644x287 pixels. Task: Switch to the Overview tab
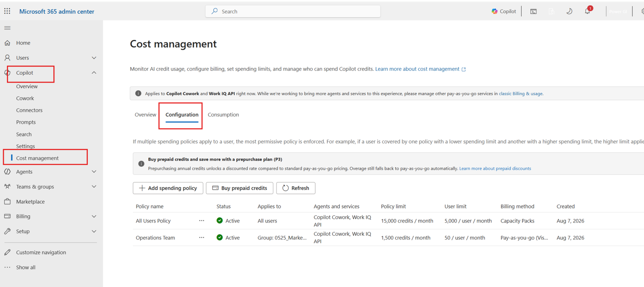(x=145, y=115)
